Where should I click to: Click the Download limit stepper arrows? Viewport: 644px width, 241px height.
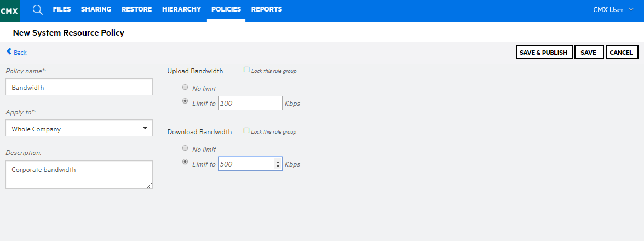[278, 164]
